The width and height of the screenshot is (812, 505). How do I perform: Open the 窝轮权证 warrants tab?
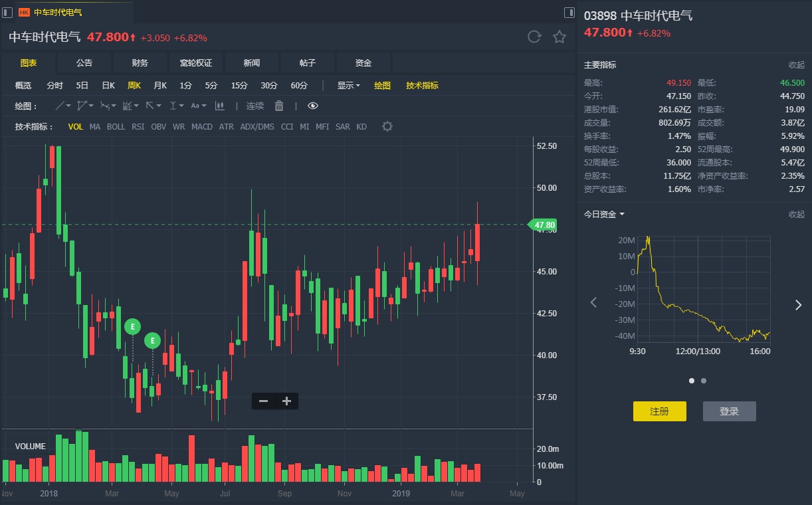(x=196, y=63)
